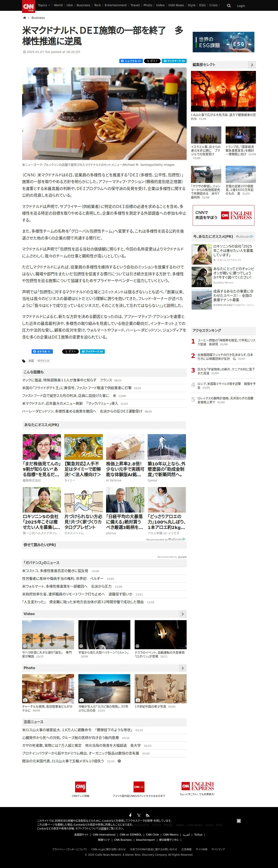Open the search magnifier icon
The width and height of the screenshot is (278, 868).
pos(229,6)
